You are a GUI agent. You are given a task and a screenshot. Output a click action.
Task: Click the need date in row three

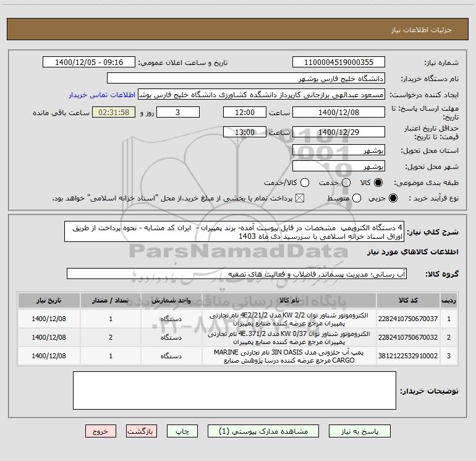pos(49,356)
